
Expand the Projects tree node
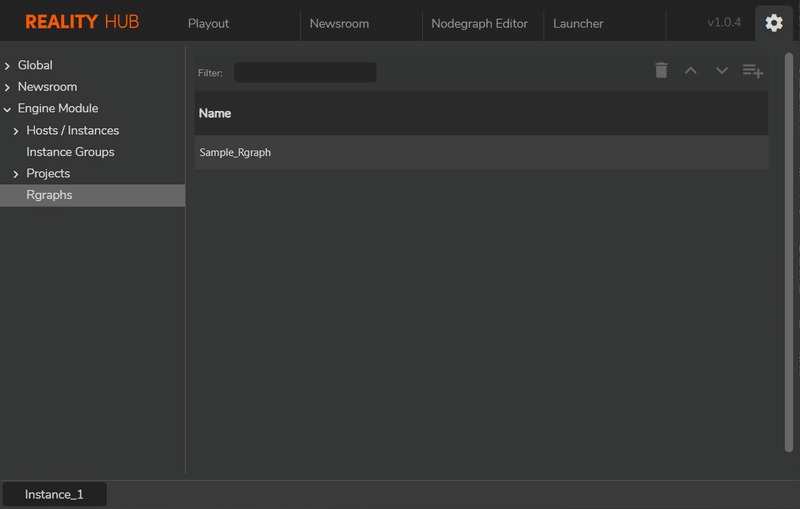point(16,174)
